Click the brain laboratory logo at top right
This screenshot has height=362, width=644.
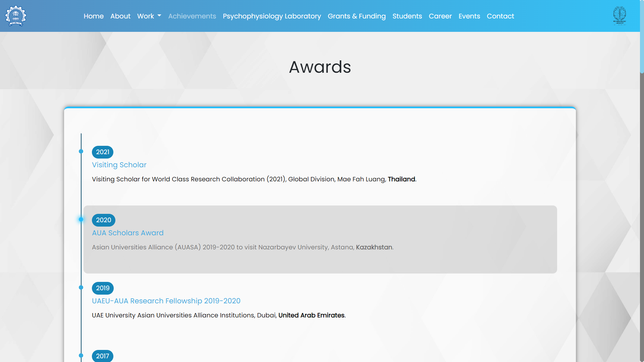point(620,16)
